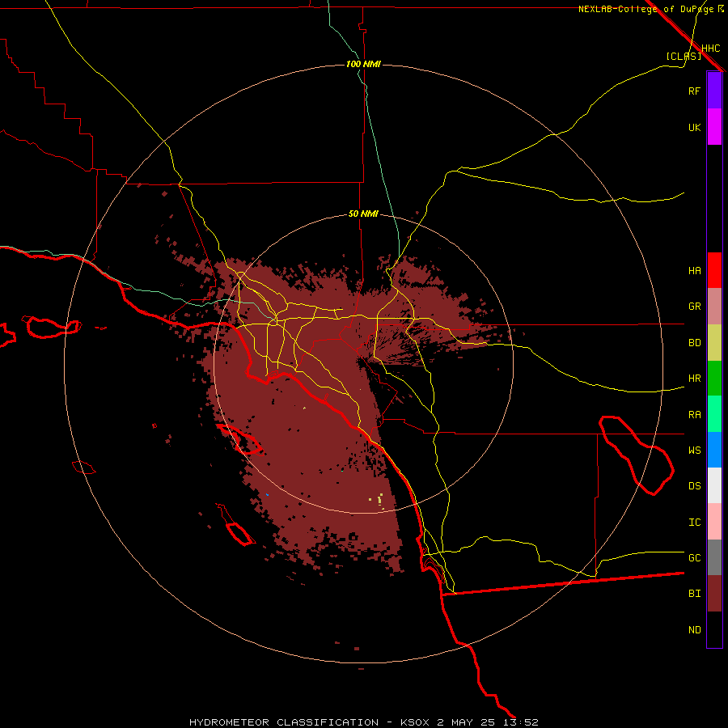Click the DS white legend swatch
This screenshot has width=728, height=728.
click(x=714, y=485)
